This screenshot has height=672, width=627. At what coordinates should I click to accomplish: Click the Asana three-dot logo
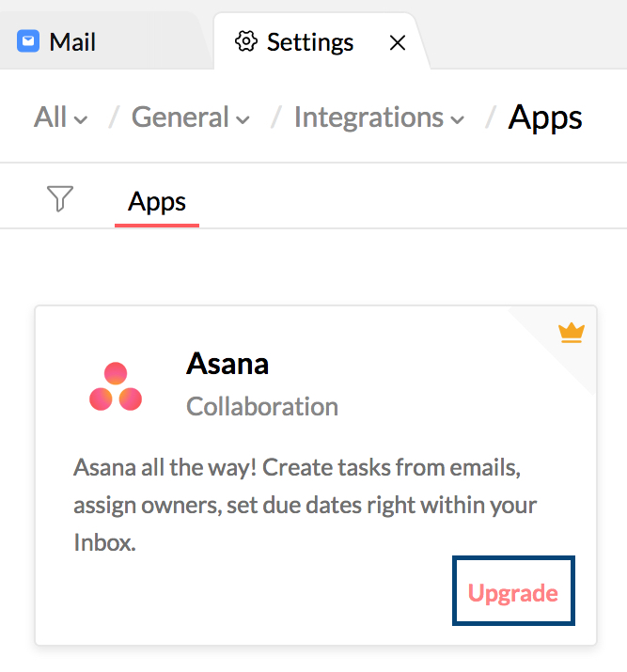tap(116, 386)
